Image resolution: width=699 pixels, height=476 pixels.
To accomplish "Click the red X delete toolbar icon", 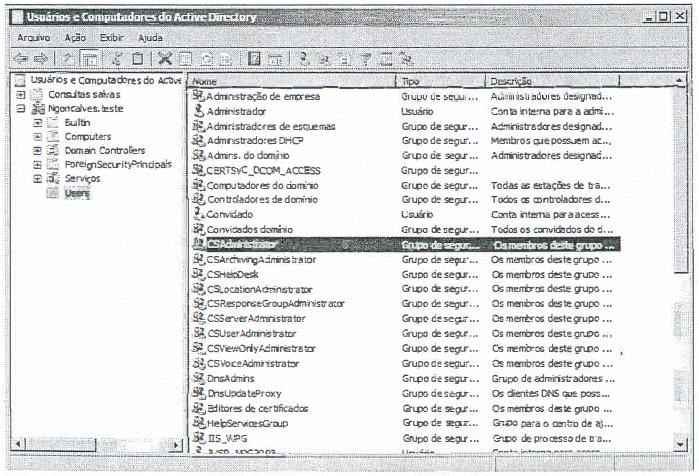I will [166, 59].
